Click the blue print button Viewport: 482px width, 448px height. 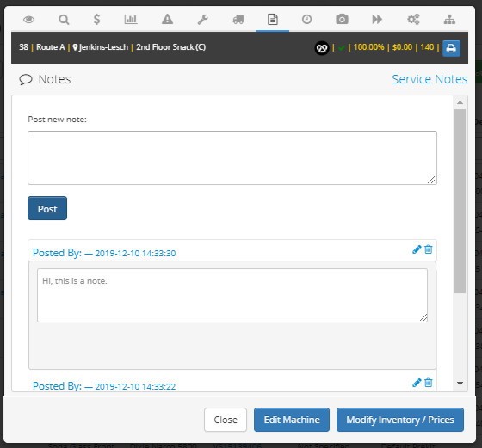coord(451,48)
